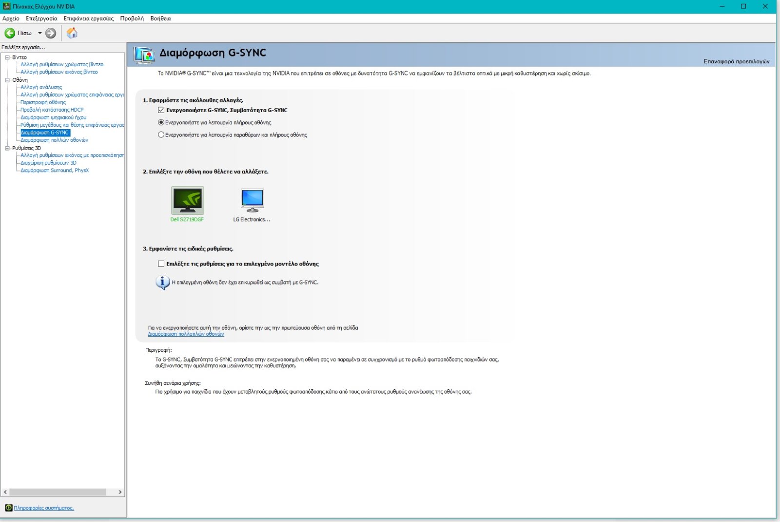The width and height of the screenshot is (780, 532).
Task: Click the G-SYNC page header icon
Action: pos(145,55)
